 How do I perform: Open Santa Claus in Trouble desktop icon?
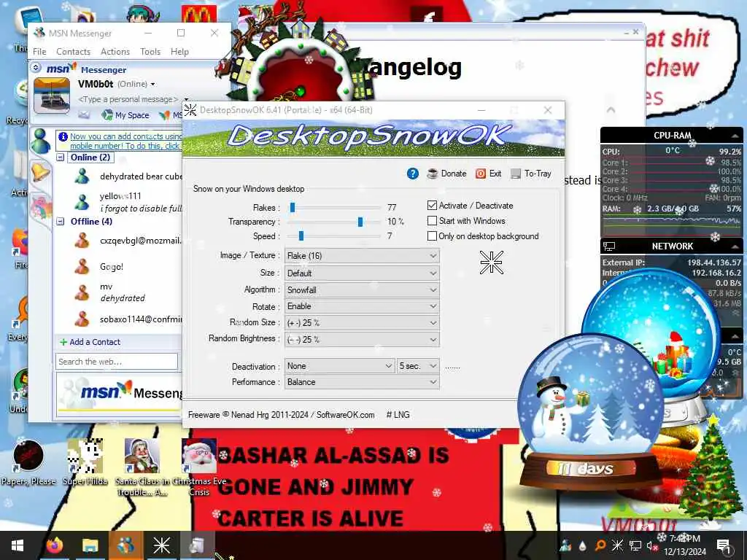click(142, 467)
